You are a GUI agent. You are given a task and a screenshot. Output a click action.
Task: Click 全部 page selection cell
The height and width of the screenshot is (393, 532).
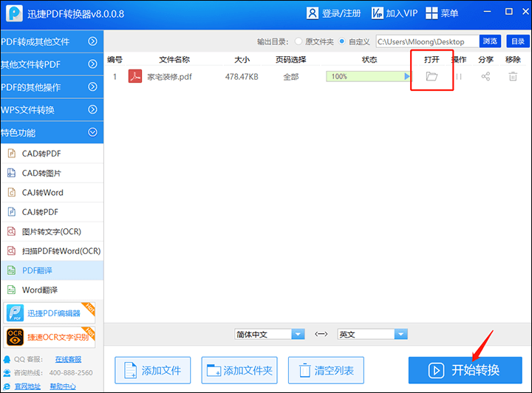click(x=291, y=77)
